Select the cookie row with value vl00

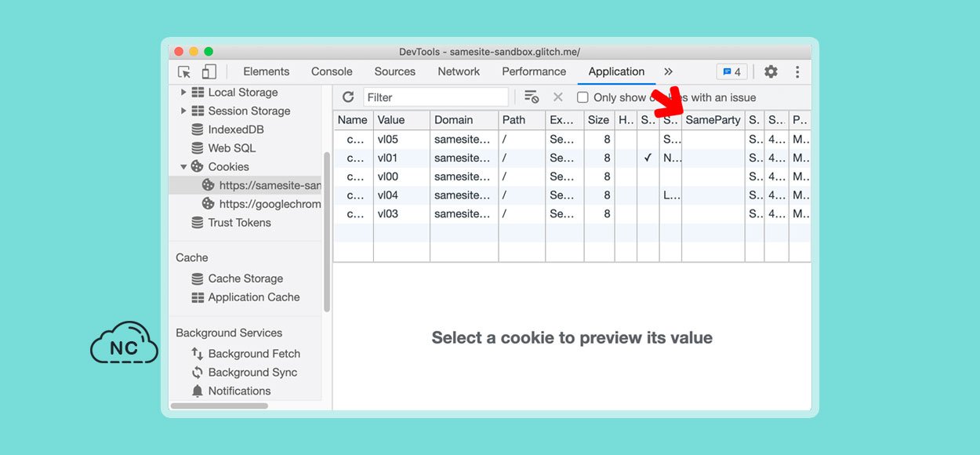click(x=572, y=177)
